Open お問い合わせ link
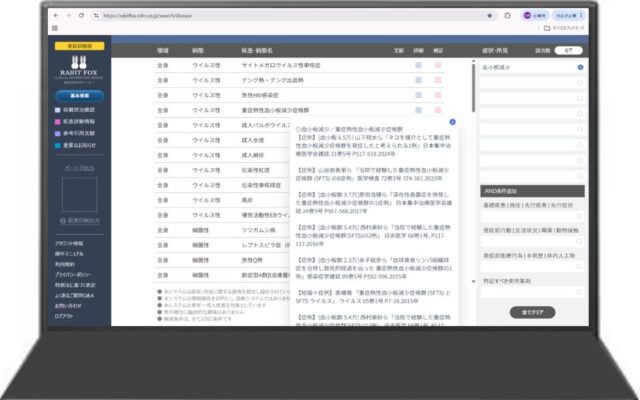640x400 pixels. (x=68, y=306)
